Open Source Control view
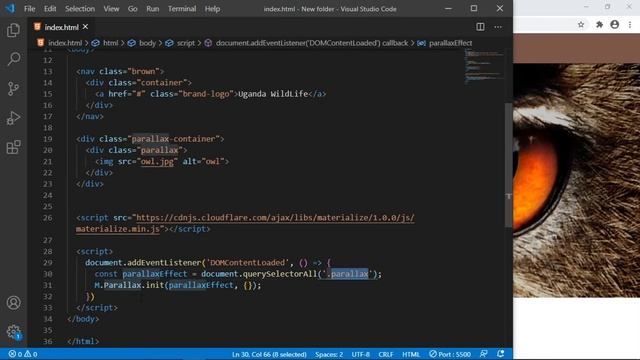This screenshot has height=360, width=640. tap(13, 89)
